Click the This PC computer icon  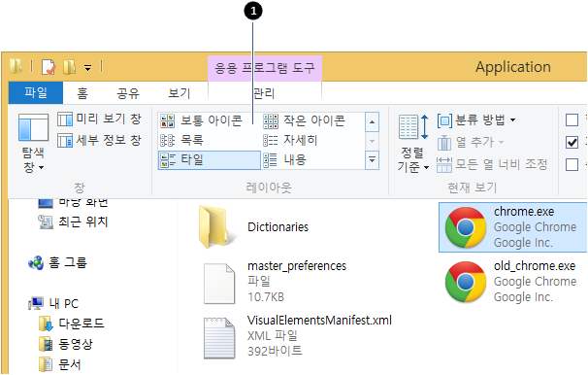36,303
